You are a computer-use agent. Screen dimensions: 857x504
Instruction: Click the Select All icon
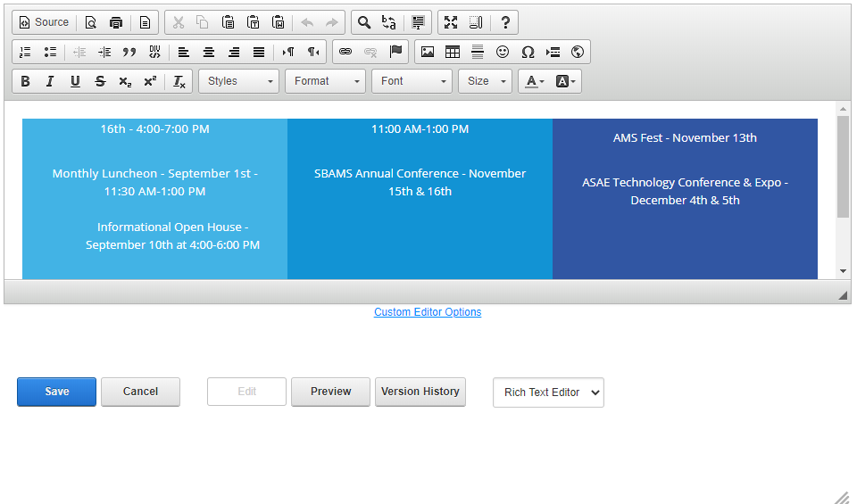pyautogui.click(x=418, y=22)
